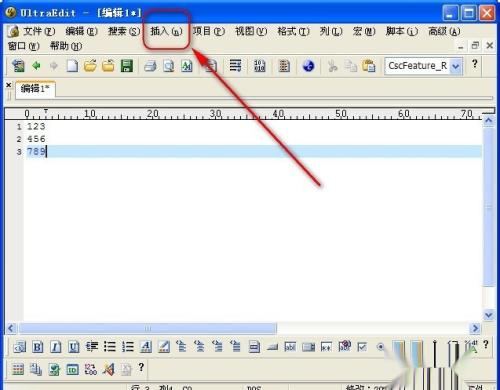Open the 格式(T) menu
The width and height of the screenshot is (500, 390).
[293, 31]
